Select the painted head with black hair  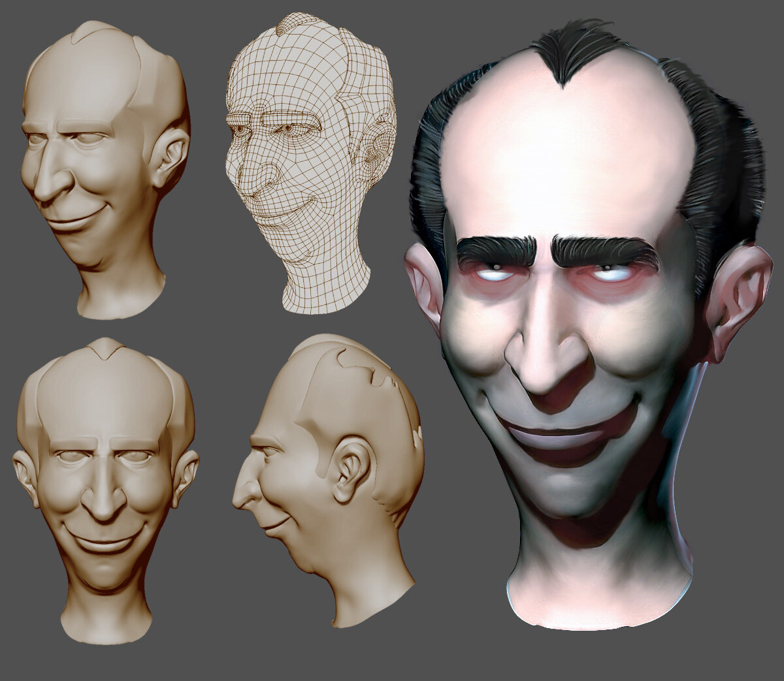[x=588, y=325]
